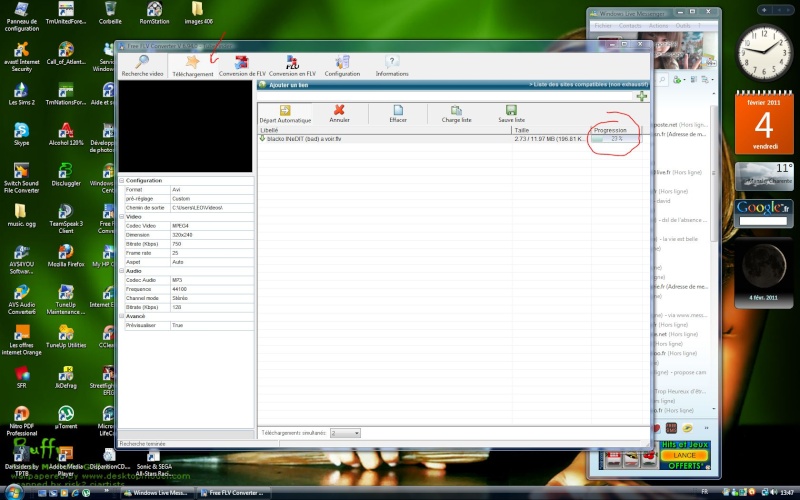Open the Corbeille desktop icon
This screenshot has width=800, height=500.
[x=110, y=13]
